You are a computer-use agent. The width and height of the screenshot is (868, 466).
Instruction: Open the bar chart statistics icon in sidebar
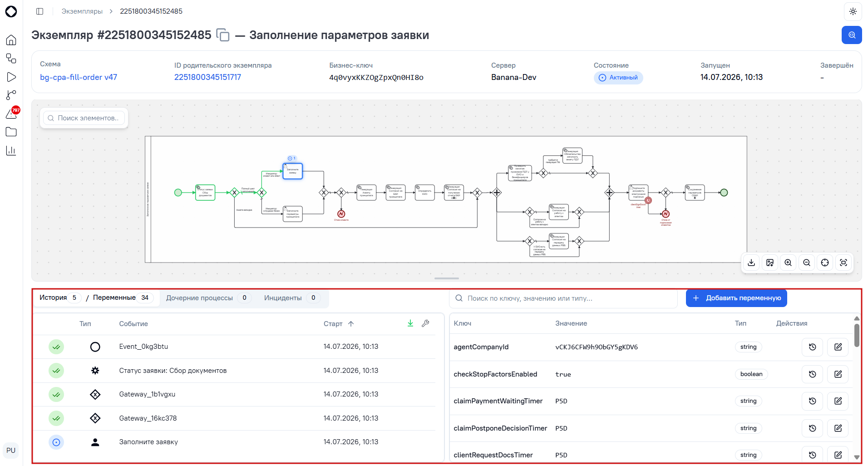click(11, 150)
